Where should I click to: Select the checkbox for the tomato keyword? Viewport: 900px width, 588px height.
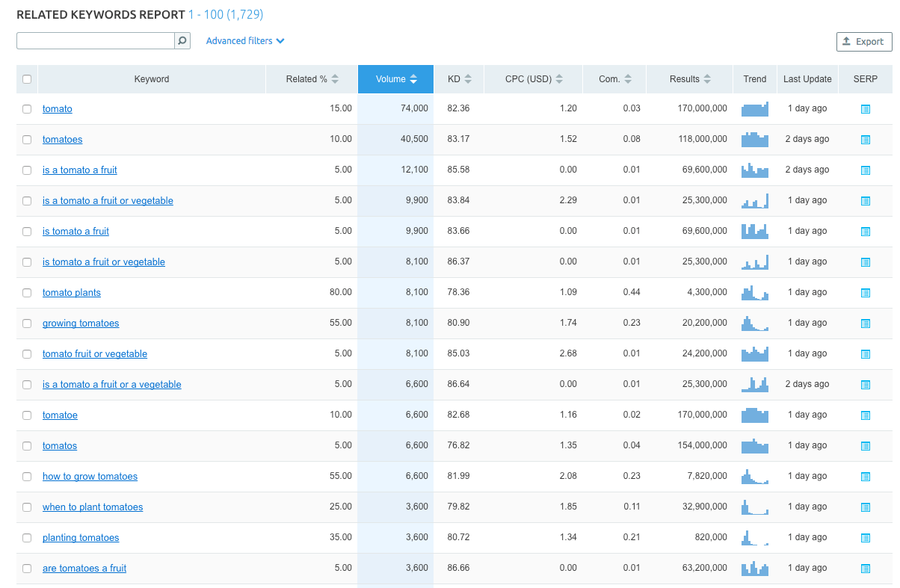pos(27,108)
